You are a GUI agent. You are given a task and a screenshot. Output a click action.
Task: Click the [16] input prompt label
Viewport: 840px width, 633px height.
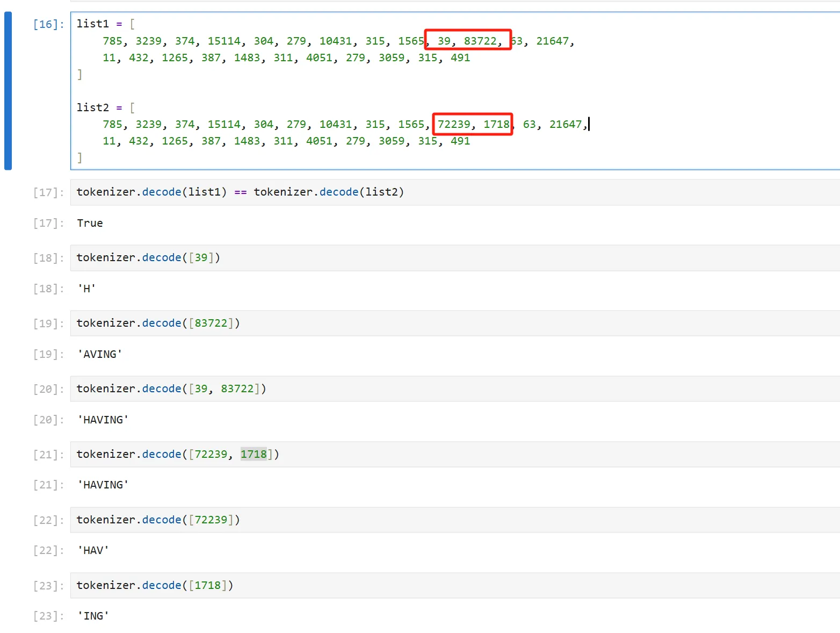pyautogui.click(x=48, y=24)
